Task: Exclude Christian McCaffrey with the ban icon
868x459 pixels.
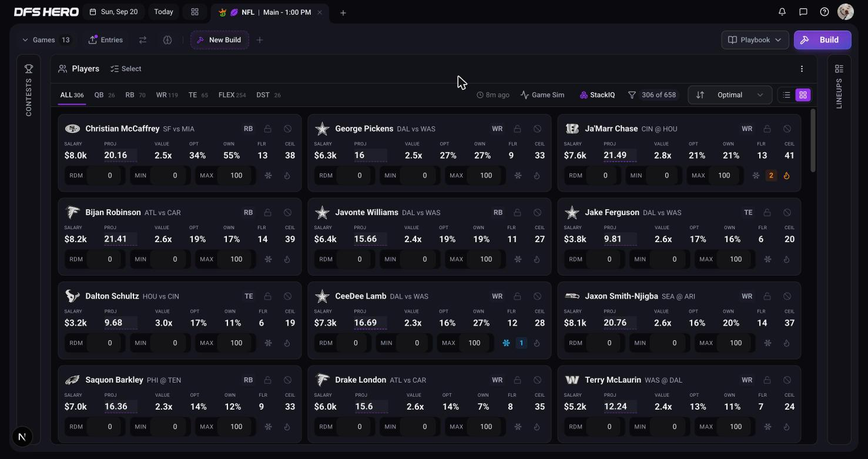Action: pyautogui.click(x=287, y=129)
